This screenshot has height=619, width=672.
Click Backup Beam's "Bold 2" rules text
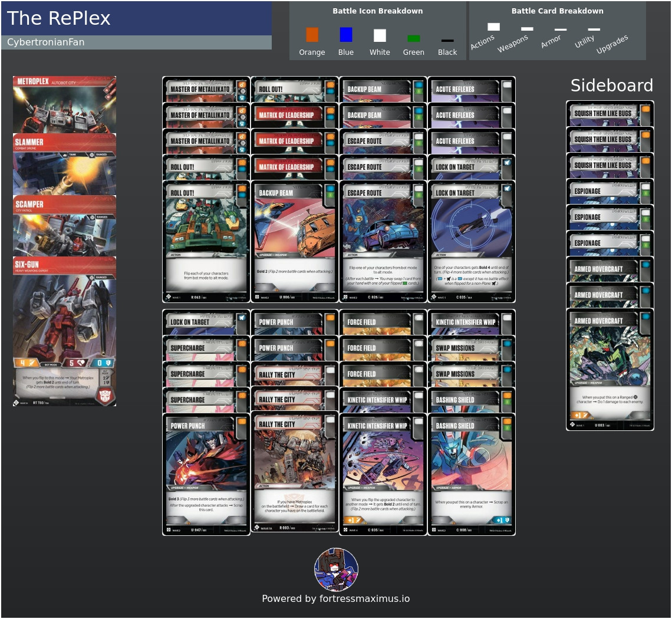pyautogui.click(x=294, y=271)
